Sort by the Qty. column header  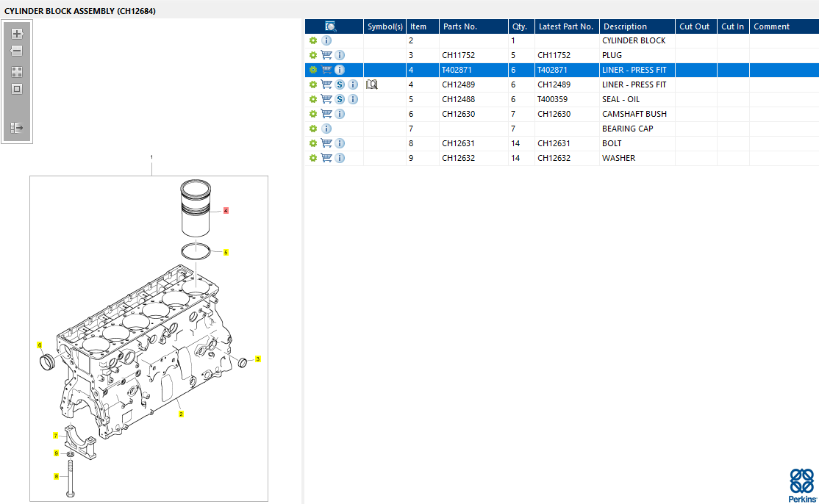coord(522,26)
